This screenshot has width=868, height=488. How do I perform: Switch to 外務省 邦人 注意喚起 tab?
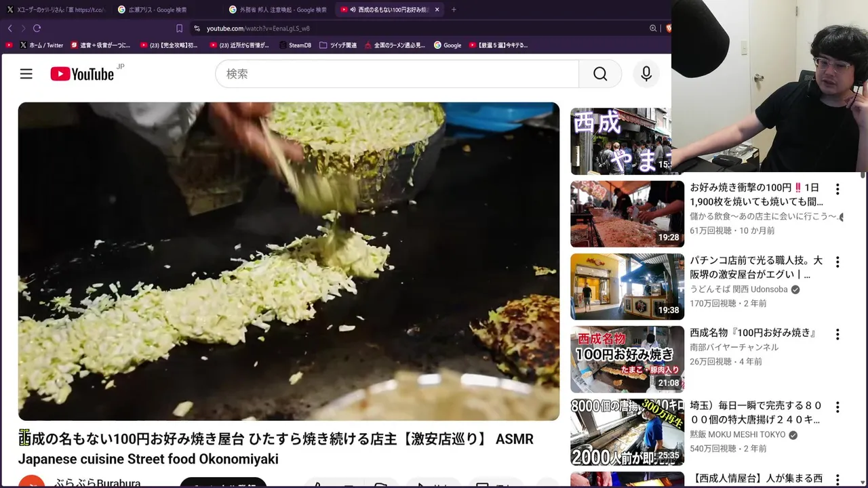click(x=278, y=9)
